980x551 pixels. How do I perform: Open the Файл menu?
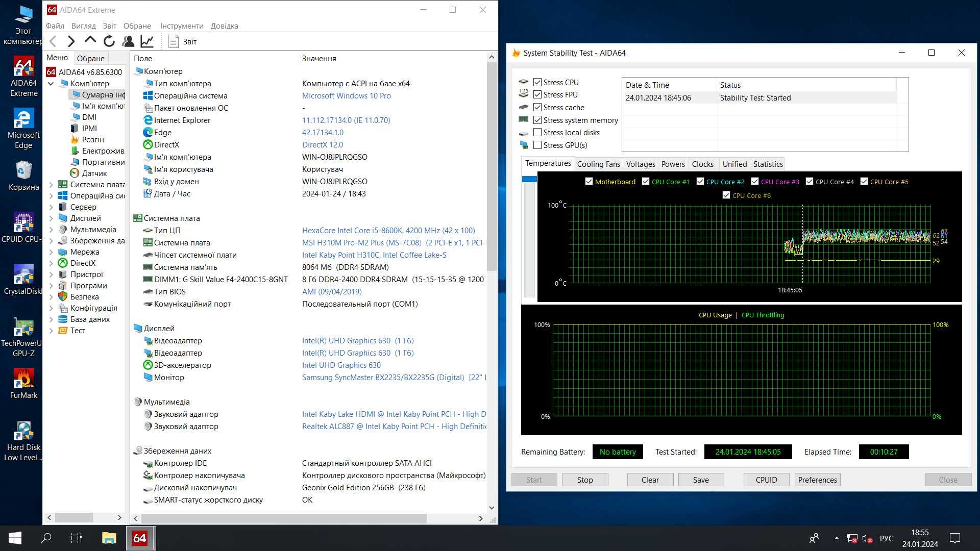point(55,26)
